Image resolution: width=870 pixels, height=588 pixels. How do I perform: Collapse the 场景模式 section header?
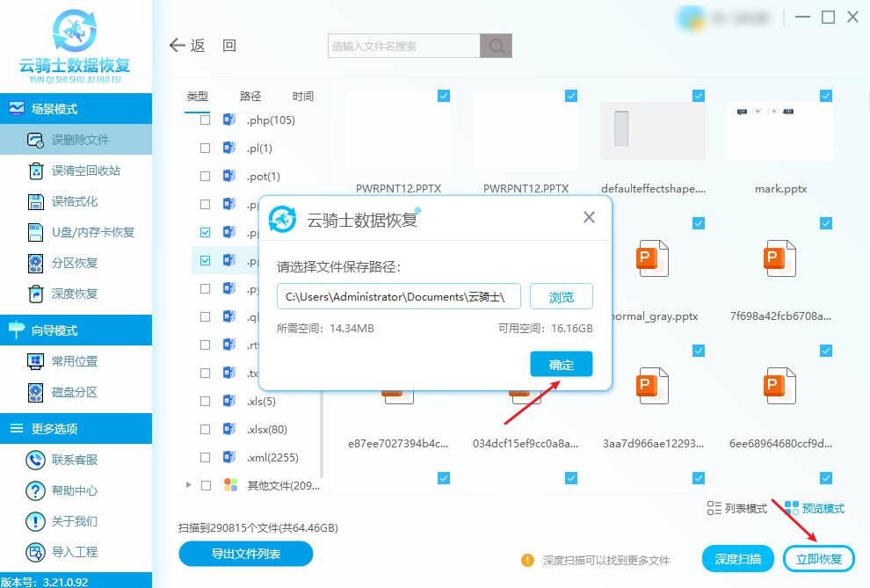[x=76, y=109]
